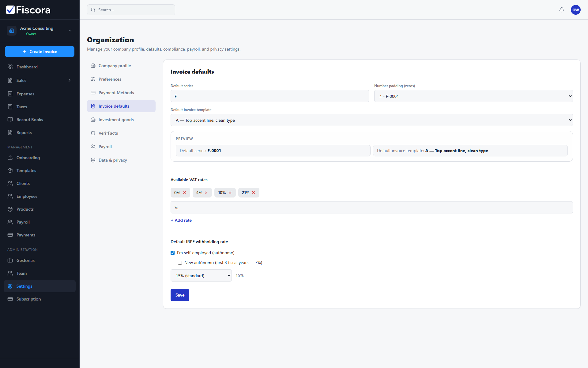Click the Onboarding upload icon

click(x=10, y=158)
